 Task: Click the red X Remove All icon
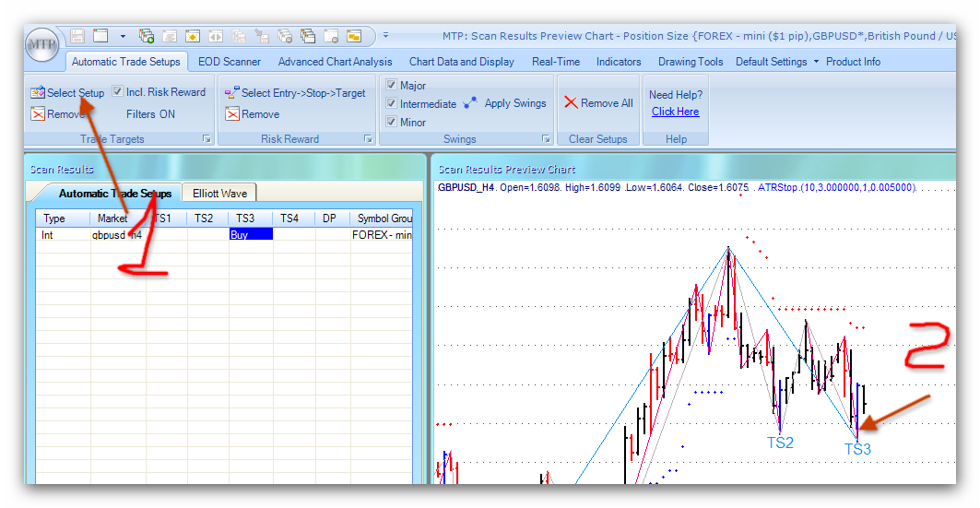572,103
